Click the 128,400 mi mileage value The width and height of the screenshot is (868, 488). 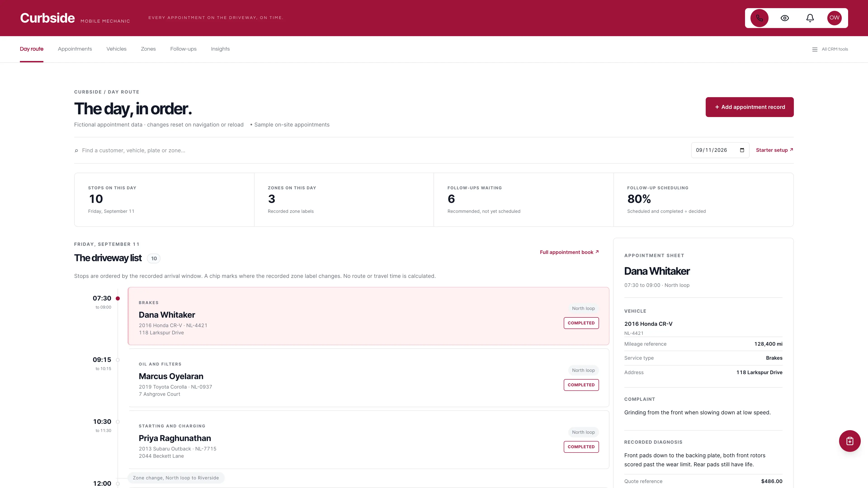click(768, 344)
